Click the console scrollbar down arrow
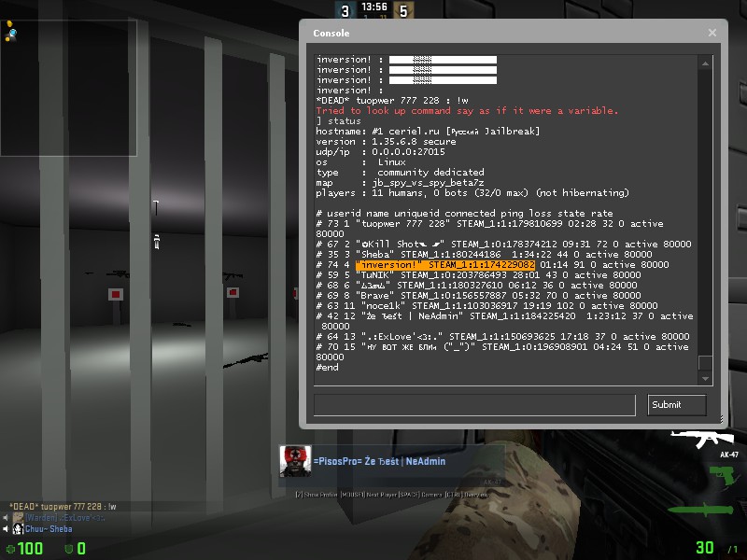The image size is (747, 560). (x=705, y=378)
